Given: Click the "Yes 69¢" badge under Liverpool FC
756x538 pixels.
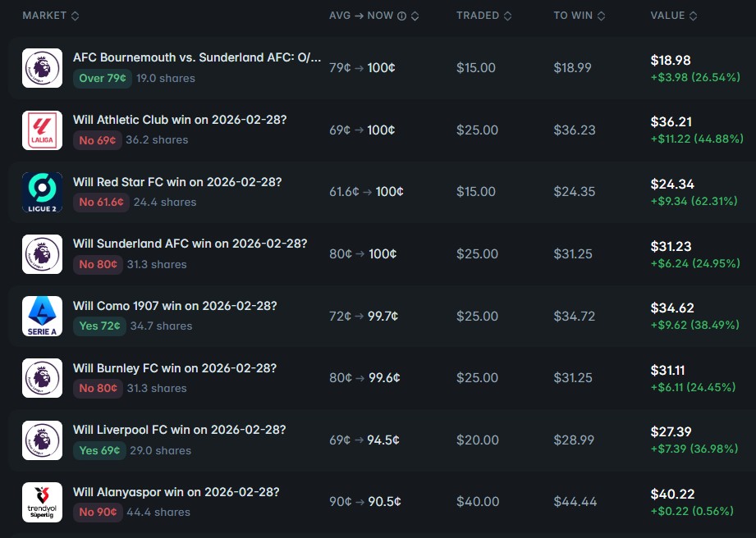Looking at the screenshot, I should (99, 450).
